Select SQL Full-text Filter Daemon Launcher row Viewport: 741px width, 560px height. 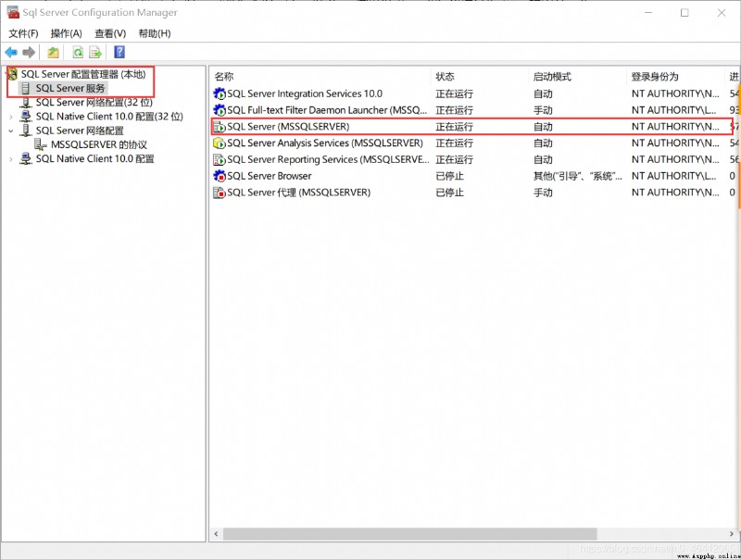[327, 110]
